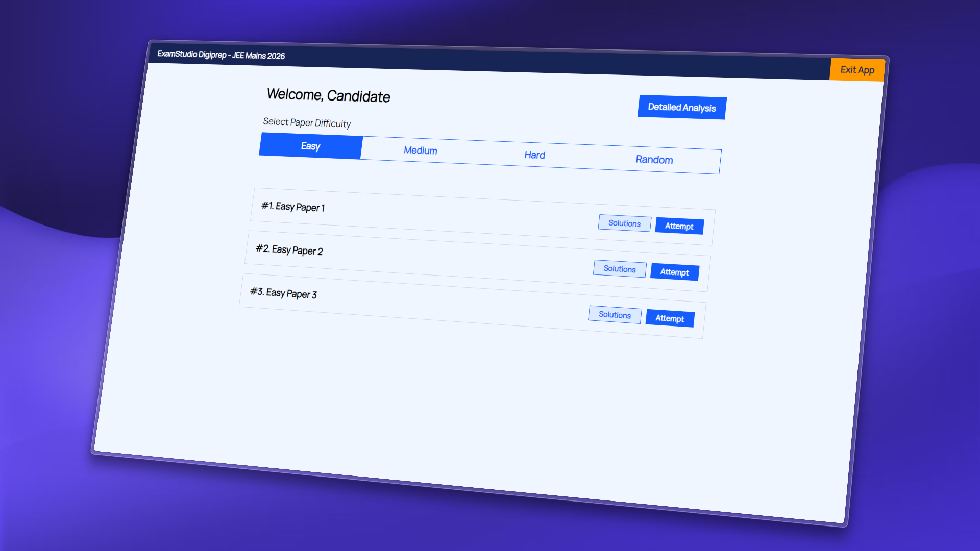View Solutions for Easy Paper 3
The height and width of the screenshot is (551, 980).
(x=615, y=315)
